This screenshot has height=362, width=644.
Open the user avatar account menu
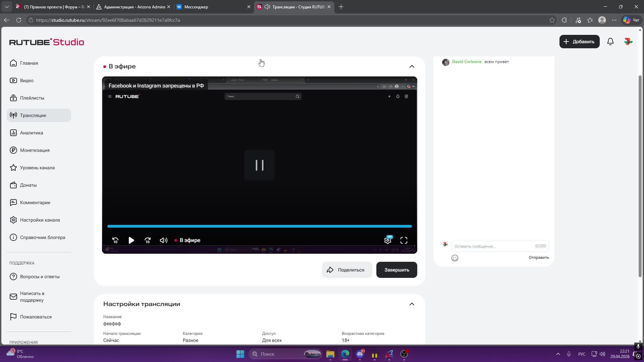(x=628, y=42)
